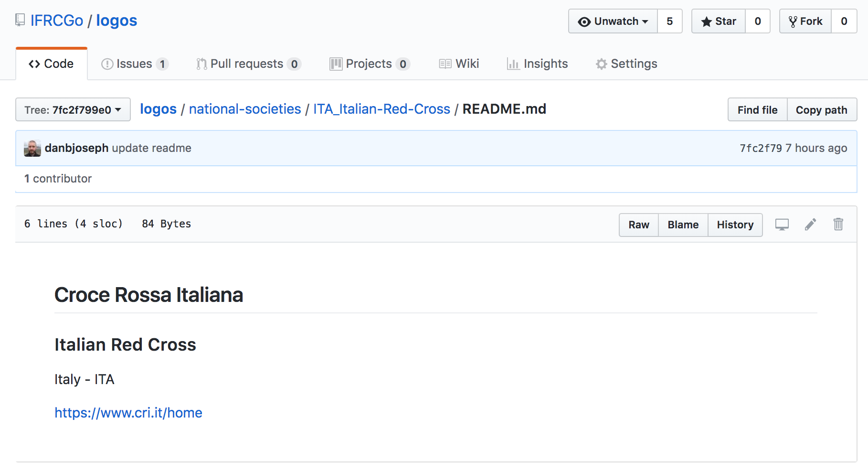Screen dimensions: 868x472
Task: Open the ITA_Italian-Red-Cross folder
Action: pyautogui.click(x=381, y=109)
